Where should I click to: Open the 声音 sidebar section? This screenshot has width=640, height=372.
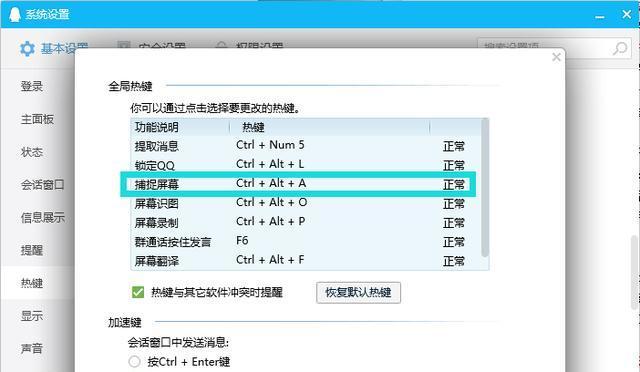[x=32, y=348]
